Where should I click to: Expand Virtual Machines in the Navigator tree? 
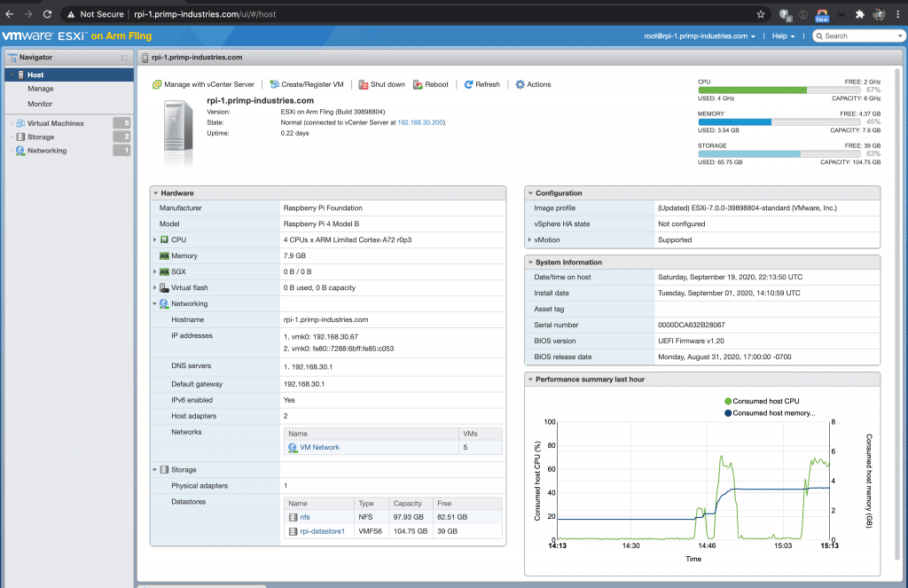(12, 123)
